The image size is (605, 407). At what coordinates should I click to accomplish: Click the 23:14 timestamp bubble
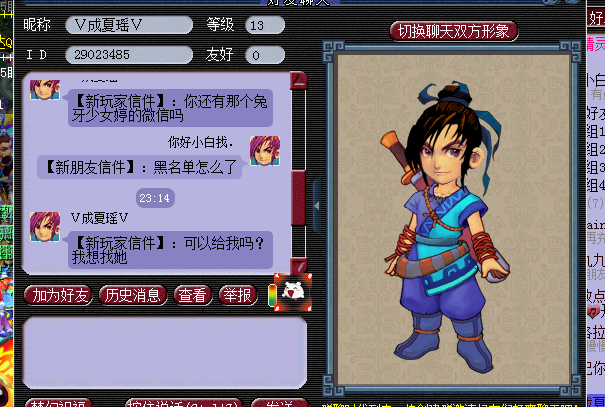pos(155,198)
